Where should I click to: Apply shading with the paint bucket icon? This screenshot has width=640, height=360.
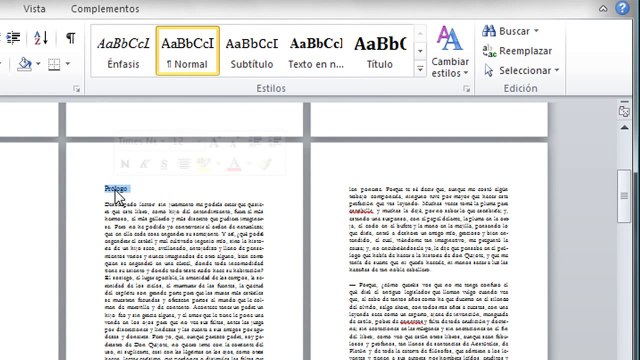[24, 64]
